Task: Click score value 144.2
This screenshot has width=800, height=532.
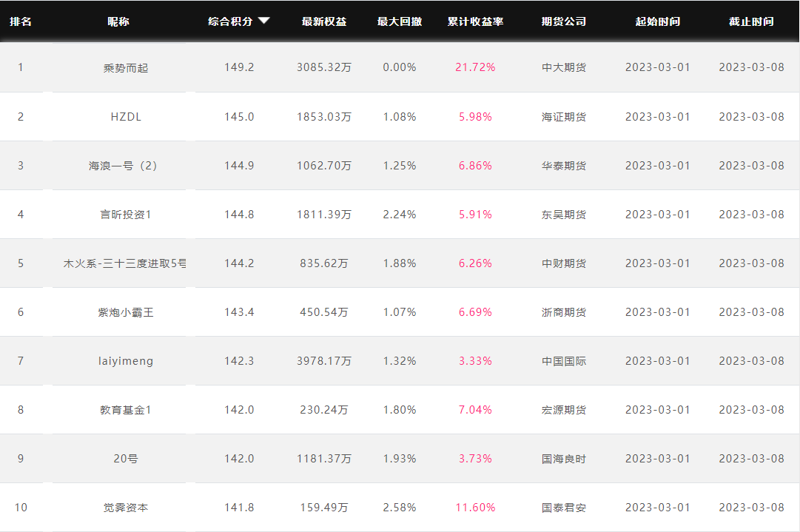Action: coord(239,263)
